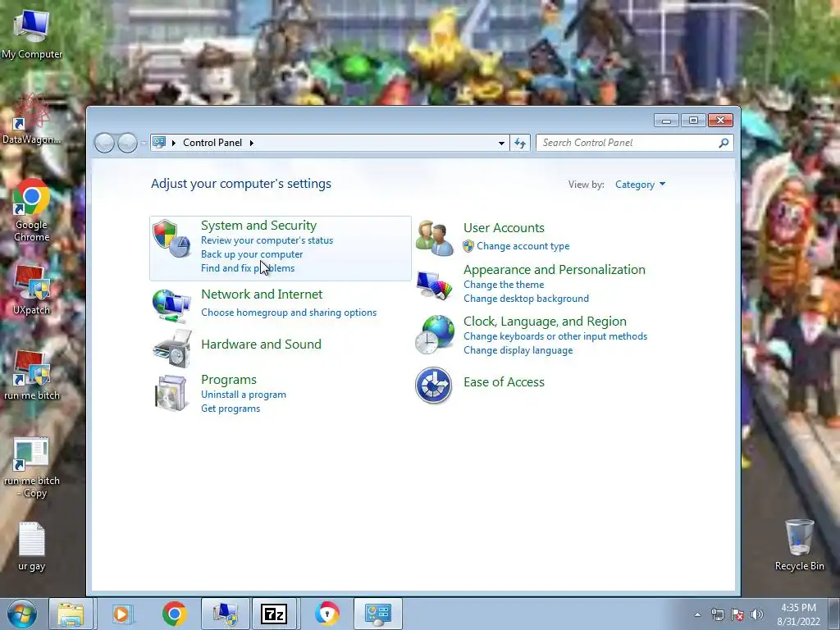Click the Show desktop strip

click(834, 614)
